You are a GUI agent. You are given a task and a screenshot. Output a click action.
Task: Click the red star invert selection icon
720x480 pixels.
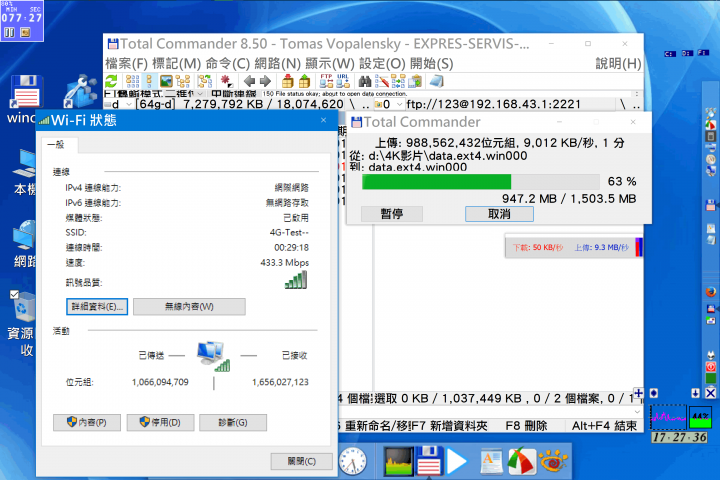pos(226,82)
